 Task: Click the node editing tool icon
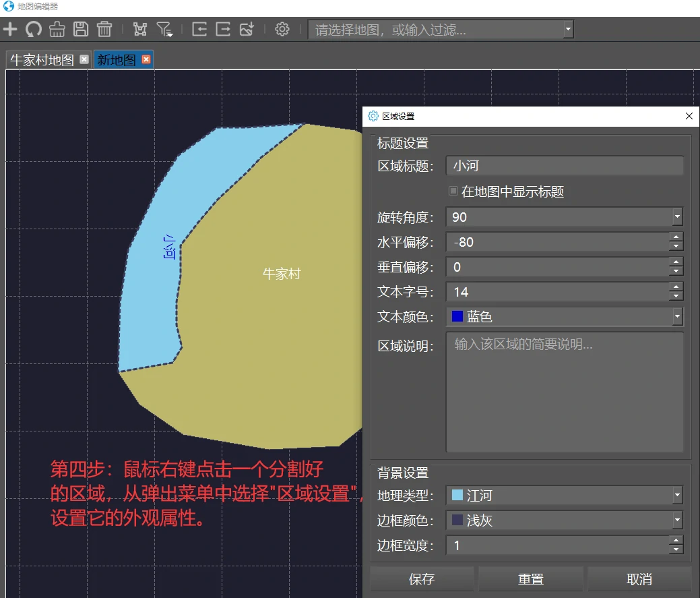(139, 30)
